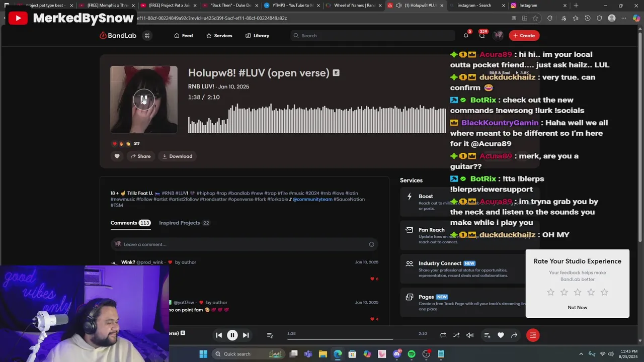644x362 pixels.
Task: Switch to the Wheel of Names tab
Action: coord(354,6)
